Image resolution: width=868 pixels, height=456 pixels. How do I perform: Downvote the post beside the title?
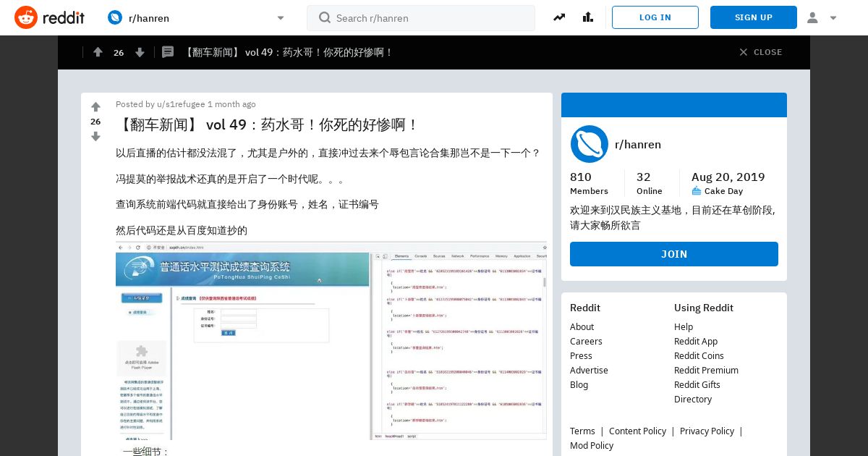95,136
